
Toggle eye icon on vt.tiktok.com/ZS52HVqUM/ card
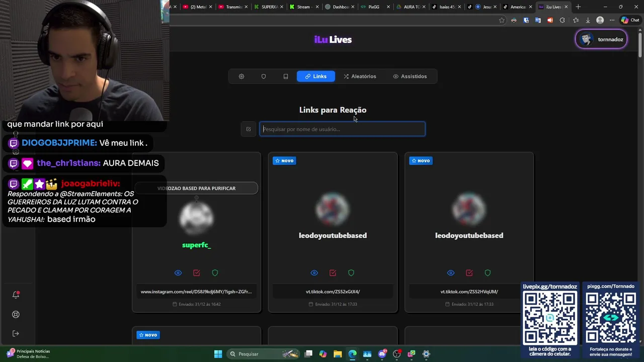(x=451, y=273)
